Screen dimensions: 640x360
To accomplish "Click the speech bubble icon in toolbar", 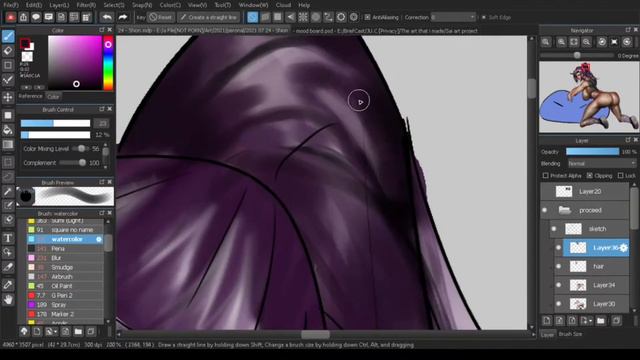I will click(36, 17).
